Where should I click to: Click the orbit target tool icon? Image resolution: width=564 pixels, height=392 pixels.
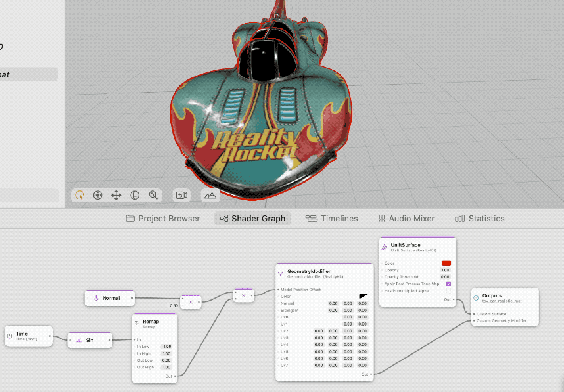tap(97, 195)
